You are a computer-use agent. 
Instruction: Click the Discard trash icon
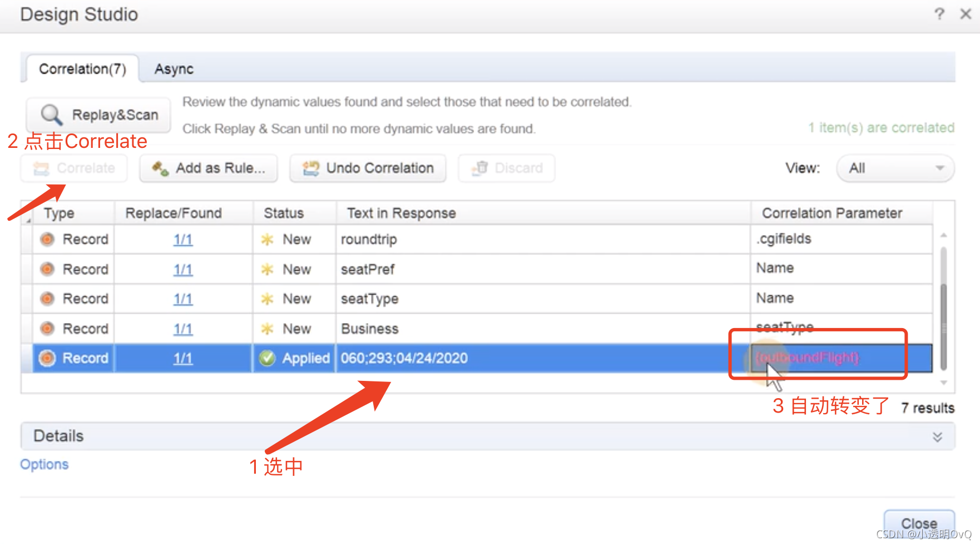479,168
